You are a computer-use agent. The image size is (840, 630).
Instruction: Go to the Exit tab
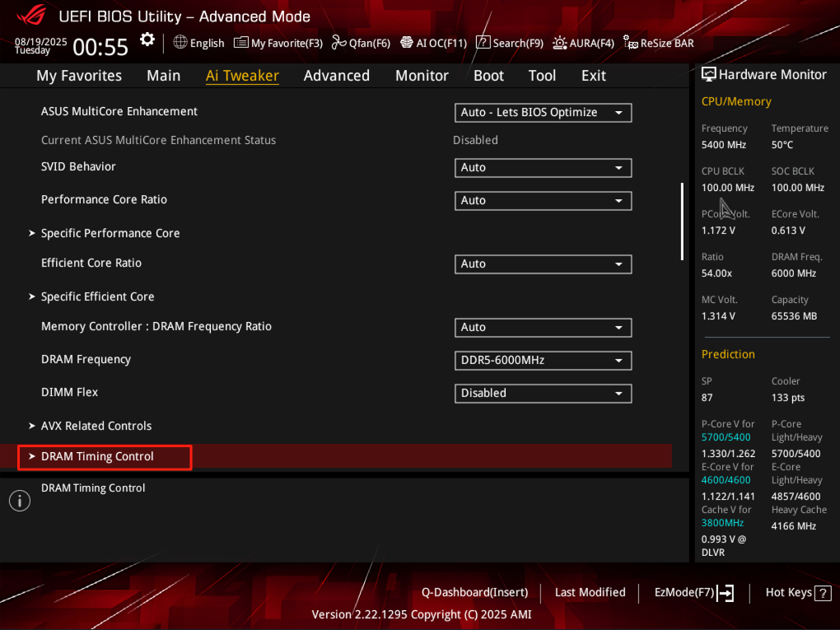[x=594, y=76]
